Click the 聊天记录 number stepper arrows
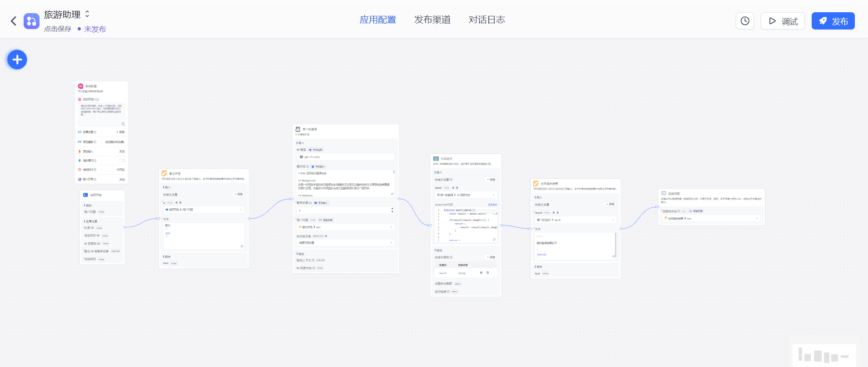 tap(392, 210)
